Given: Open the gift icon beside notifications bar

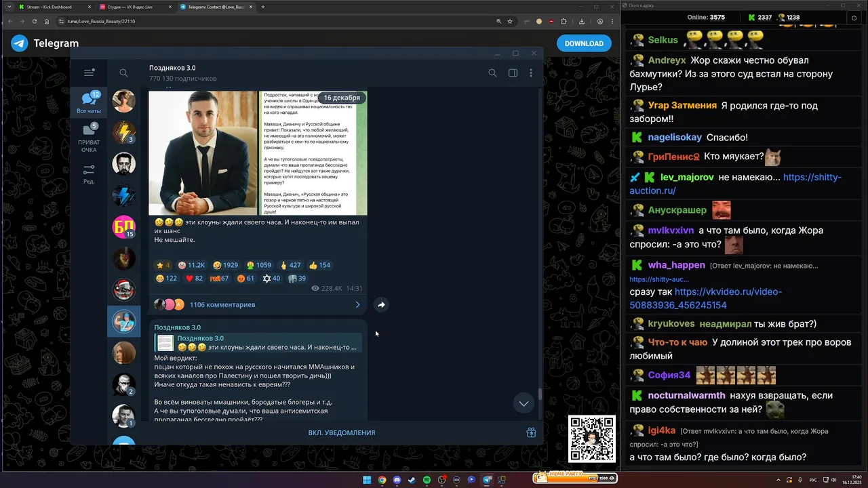Looking at the screenshot, I should coord(531,432).
